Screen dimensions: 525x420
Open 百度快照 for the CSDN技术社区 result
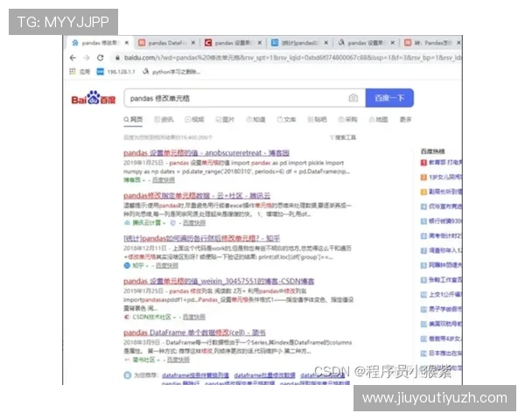(194, 317)
